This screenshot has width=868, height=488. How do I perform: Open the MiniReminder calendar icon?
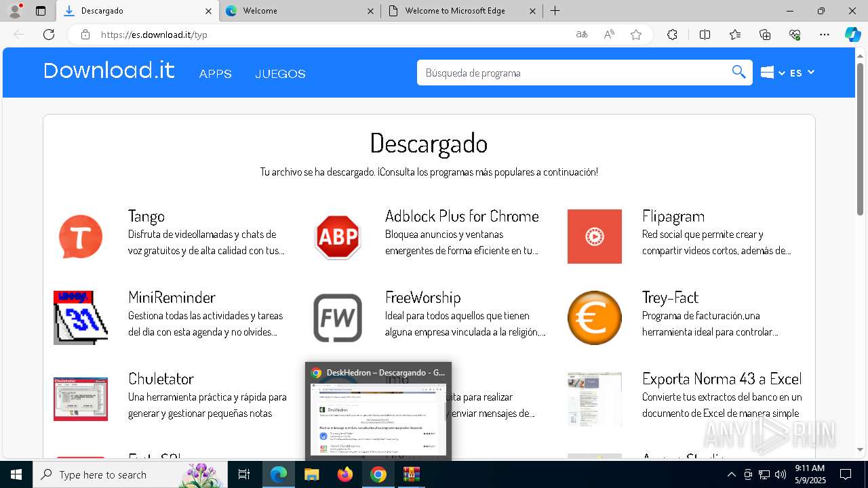[81, 318]
